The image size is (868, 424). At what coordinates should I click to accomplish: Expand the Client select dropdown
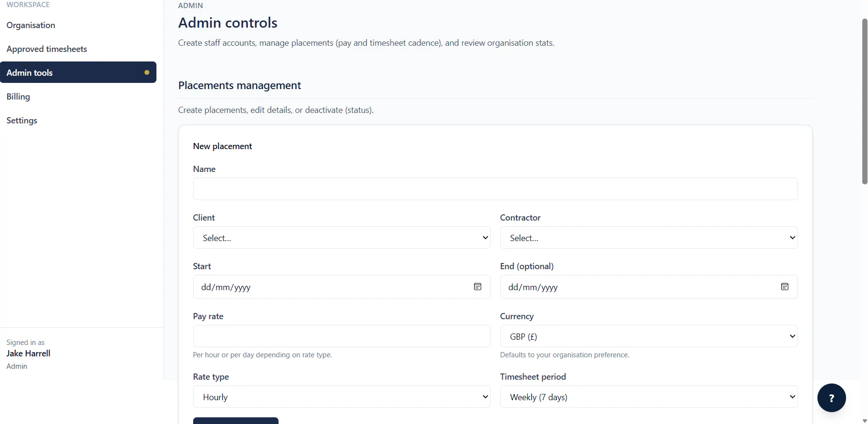tap(341, 238)
